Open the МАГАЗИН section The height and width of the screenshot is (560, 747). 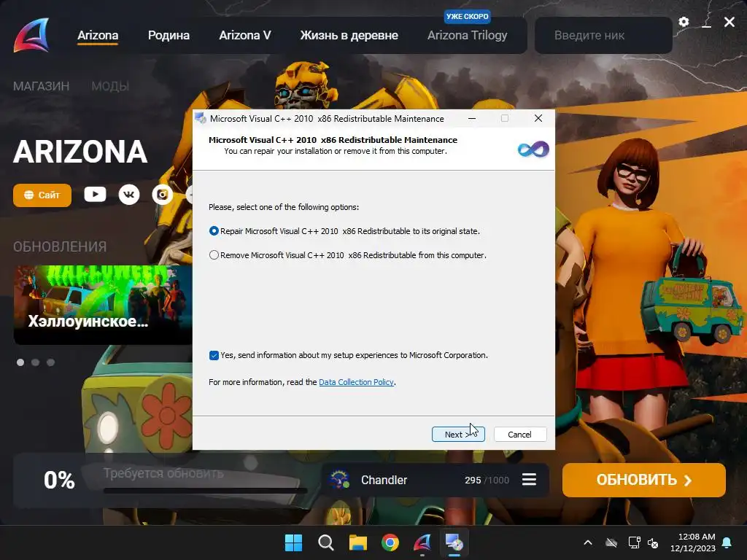(41, 86)
